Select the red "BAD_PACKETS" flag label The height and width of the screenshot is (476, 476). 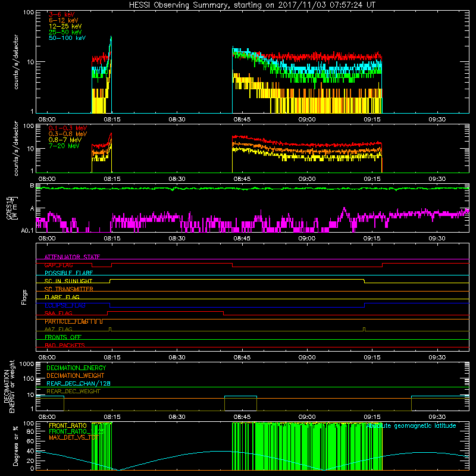click(x=65, y=345)
